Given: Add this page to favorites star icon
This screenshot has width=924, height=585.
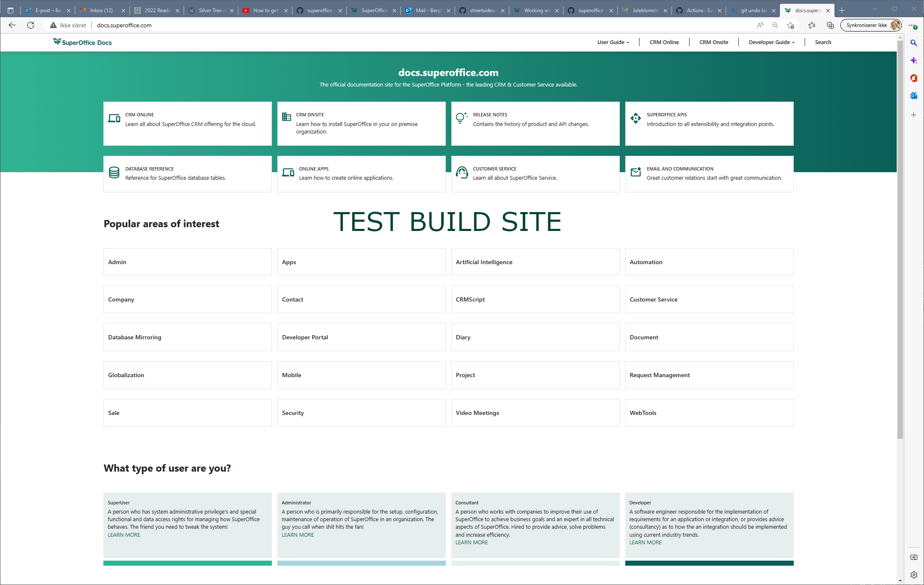Looking at the screenshot, I should click(x=790, y=25).
